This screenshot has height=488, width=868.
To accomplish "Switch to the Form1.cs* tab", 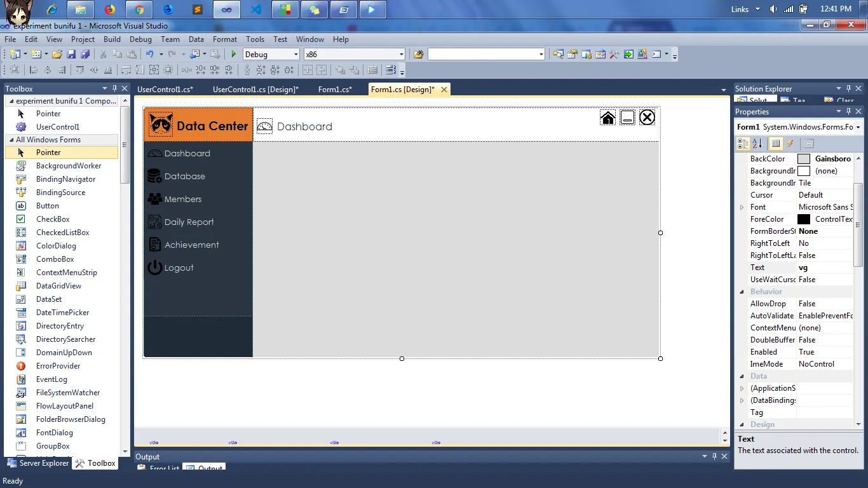I will [335, 90].
